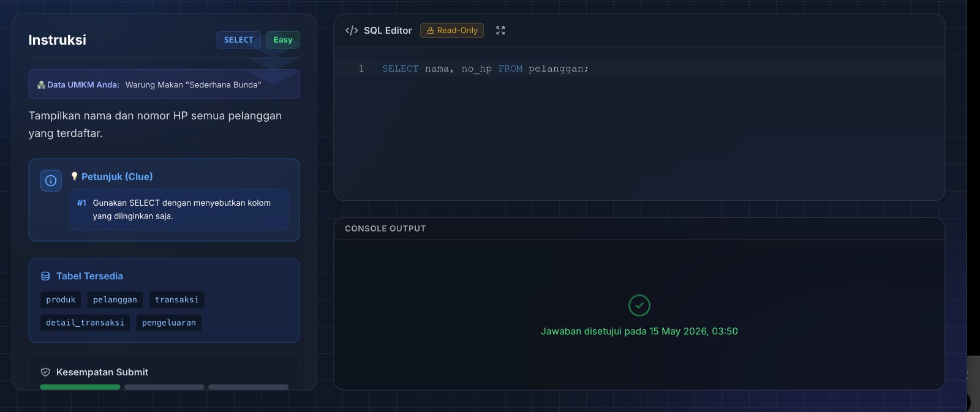Select the produk table chip

coord(61,300)
